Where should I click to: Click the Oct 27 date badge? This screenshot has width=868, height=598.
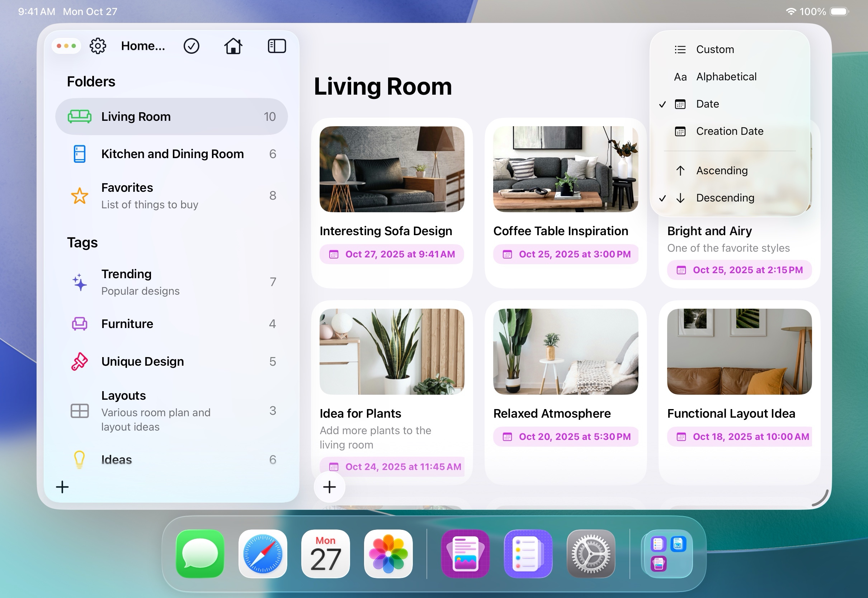tap(392, 255)
